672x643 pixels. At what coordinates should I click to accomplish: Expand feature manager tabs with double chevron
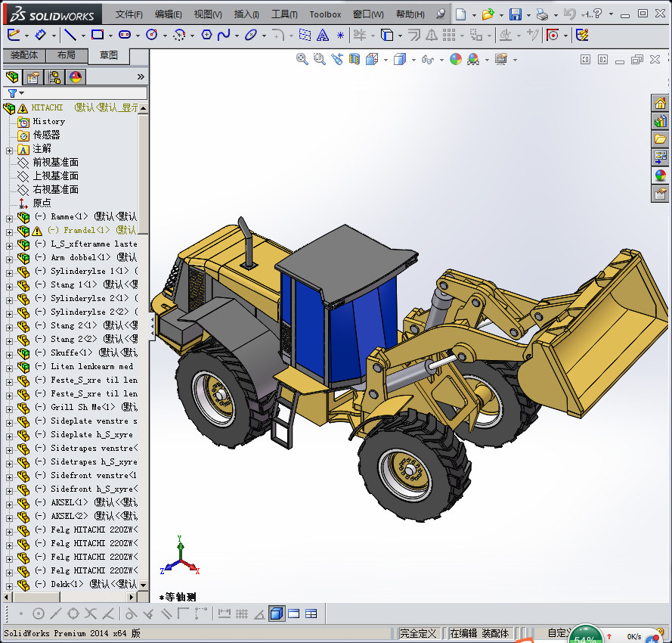[141, 77]
